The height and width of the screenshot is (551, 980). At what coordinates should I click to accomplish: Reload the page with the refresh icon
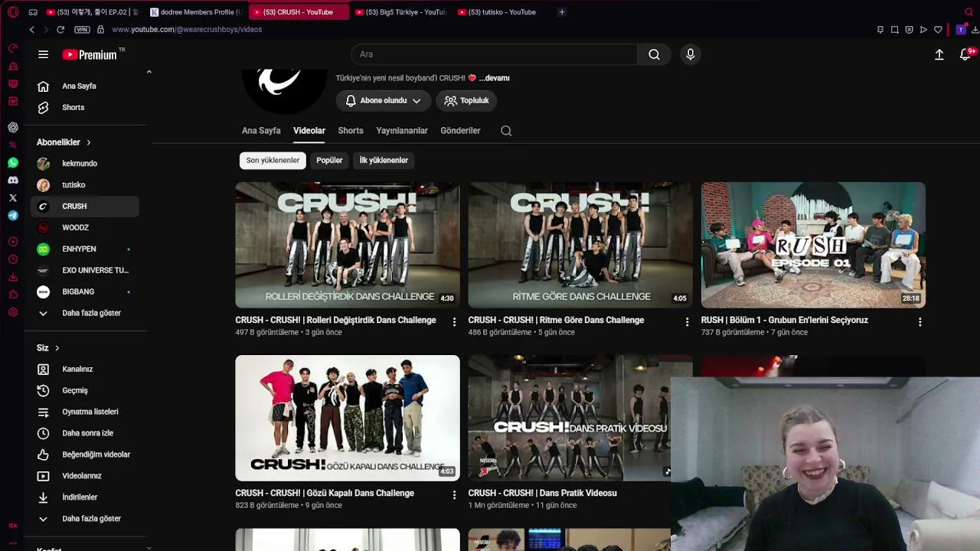tap(60, 30)
